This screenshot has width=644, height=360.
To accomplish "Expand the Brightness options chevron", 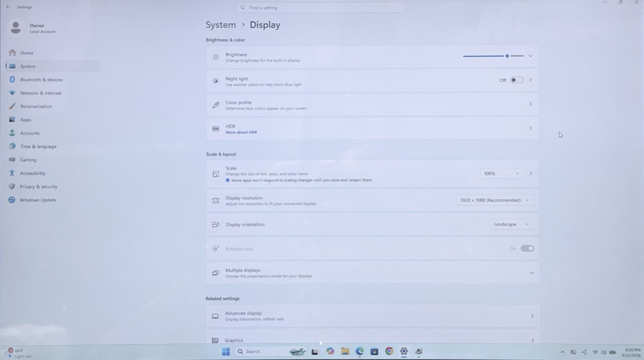I will pos(530,56).
